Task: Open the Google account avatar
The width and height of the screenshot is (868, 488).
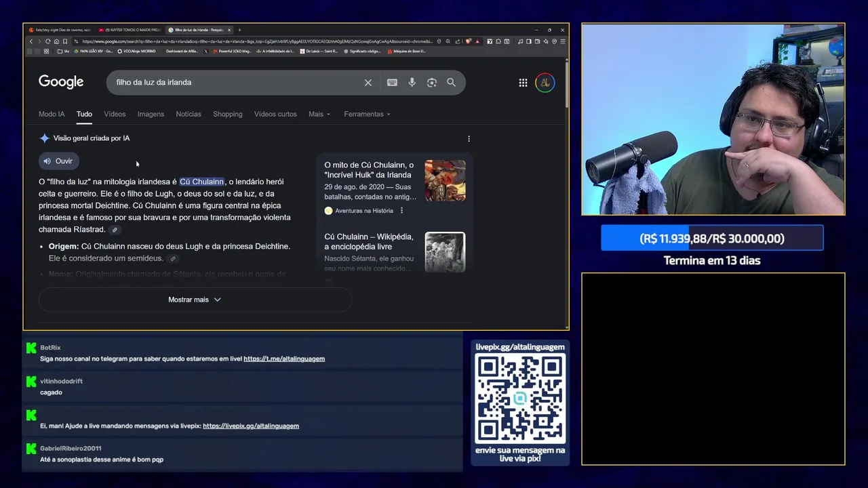Action: tap(545, 83)
